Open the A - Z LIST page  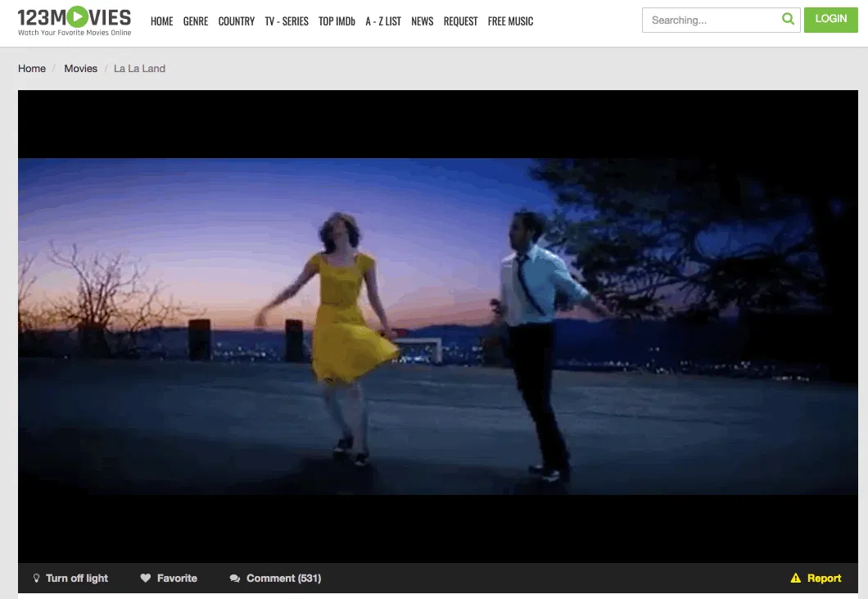[x=383, y=21]
